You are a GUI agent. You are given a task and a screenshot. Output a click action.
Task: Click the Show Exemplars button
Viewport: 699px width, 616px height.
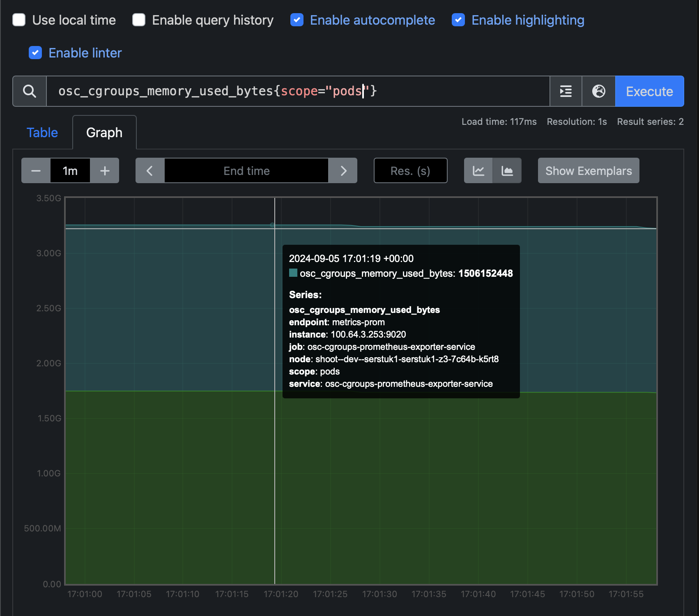click(588, 171)
